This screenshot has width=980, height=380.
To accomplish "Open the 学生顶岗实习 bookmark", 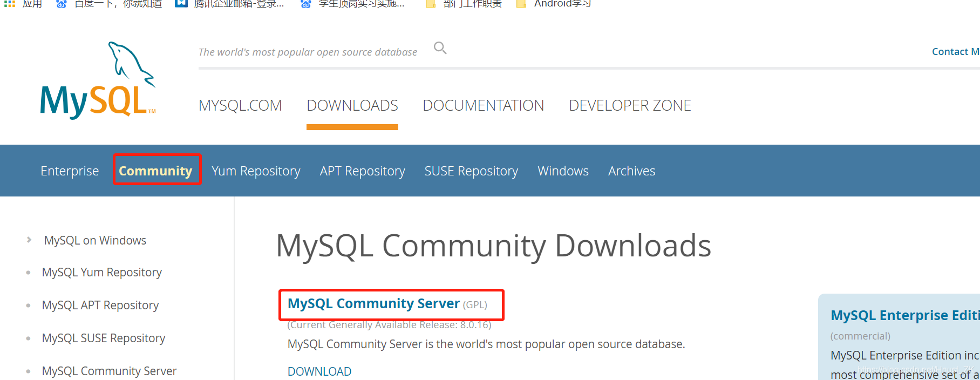I will [352, 4].
